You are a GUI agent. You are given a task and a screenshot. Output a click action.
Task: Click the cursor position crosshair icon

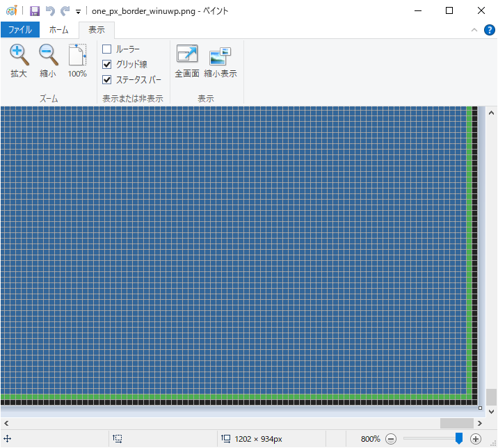(x=8, y=439)
